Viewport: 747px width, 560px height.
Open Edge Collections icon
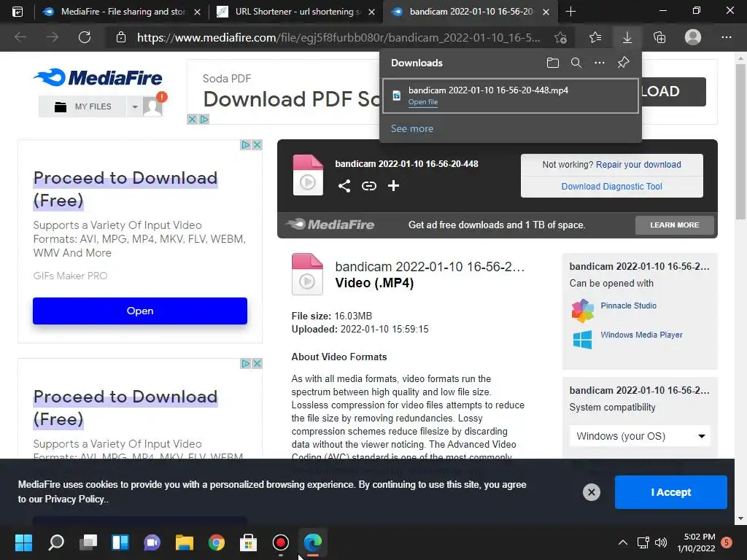point(659,37)
